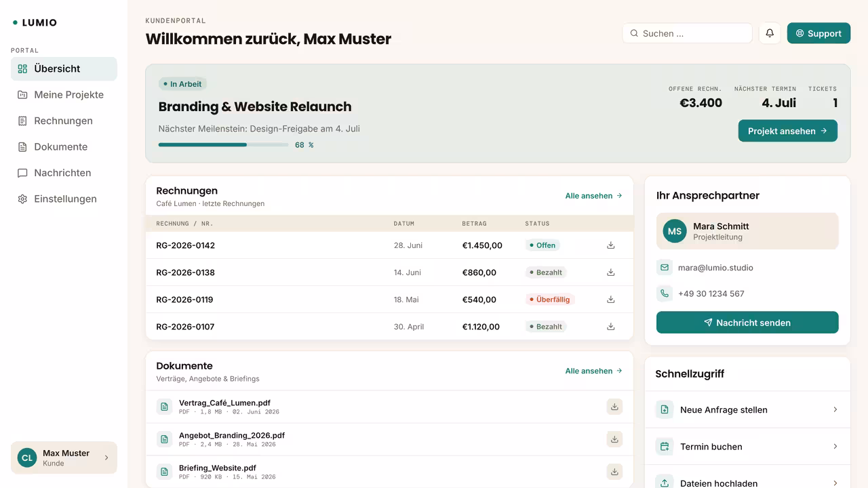Screen dimensions: 868x488
Task: Select Dokumente in the sidebar
Action: click(x=64, y=147)
